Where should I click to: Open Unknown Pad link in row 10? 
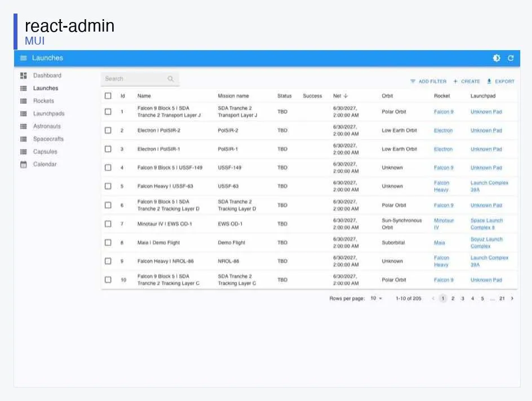[x=486, y=280]
